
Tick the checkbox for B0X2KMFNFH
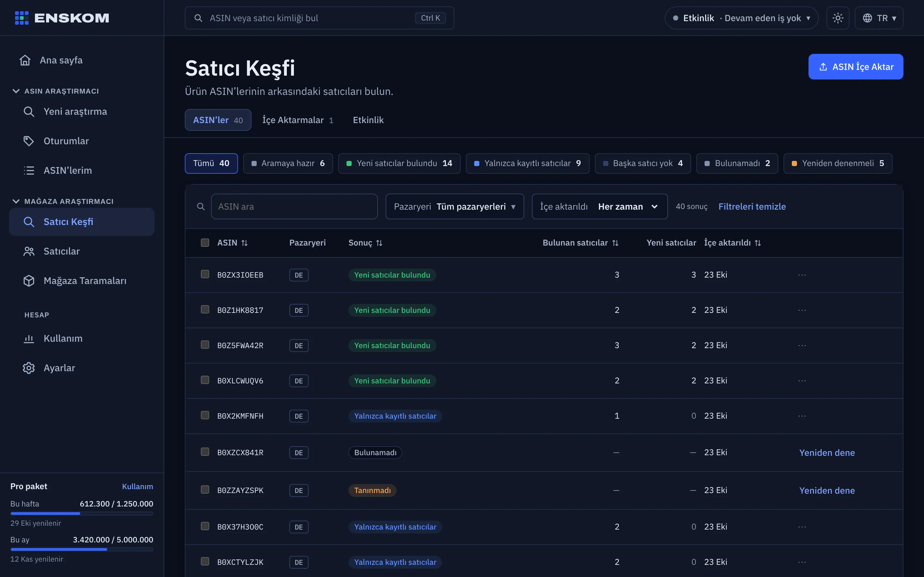[x=205, y=415]
